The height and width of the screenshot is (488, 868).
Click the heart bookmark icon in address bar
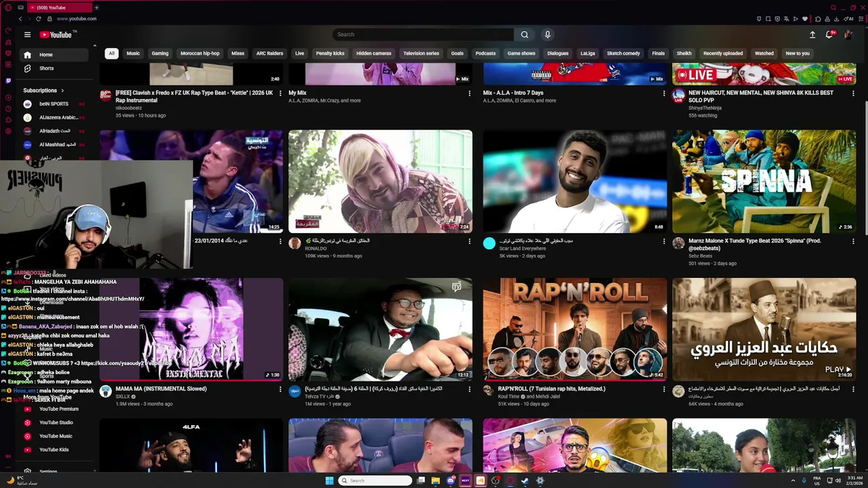tap(805, 19)
